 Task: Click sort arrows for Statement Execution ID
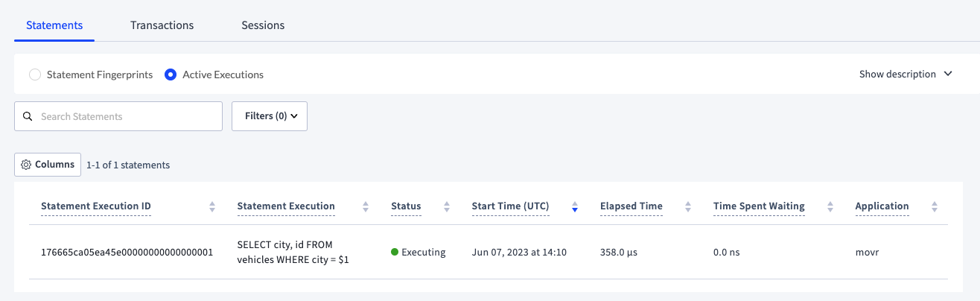tap(211, 206)
